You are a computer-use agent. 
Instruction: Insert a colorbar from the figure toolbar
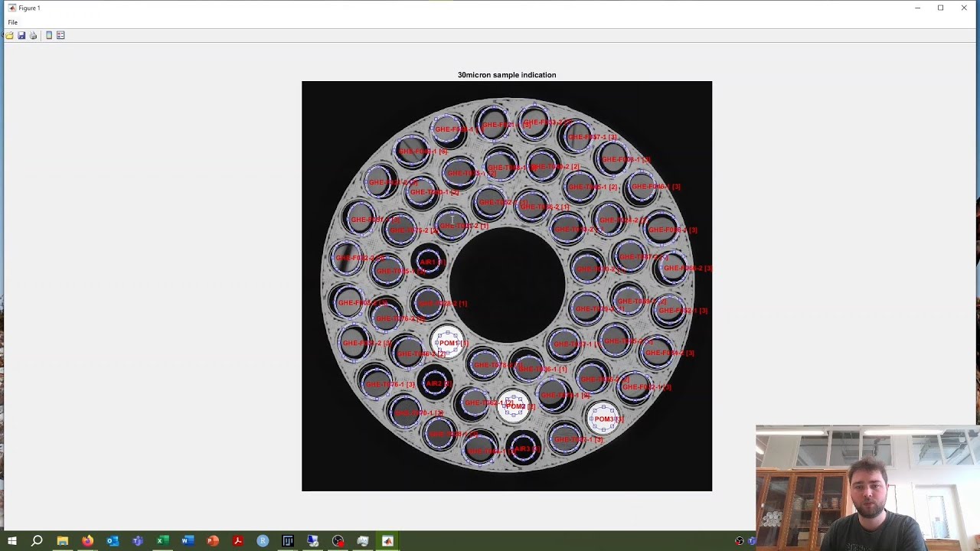point(49,35)
